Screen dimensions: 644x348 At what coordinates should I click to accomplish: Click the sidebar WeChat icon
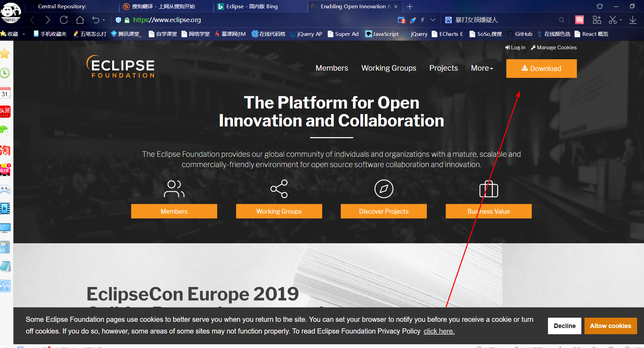(4, 131)
